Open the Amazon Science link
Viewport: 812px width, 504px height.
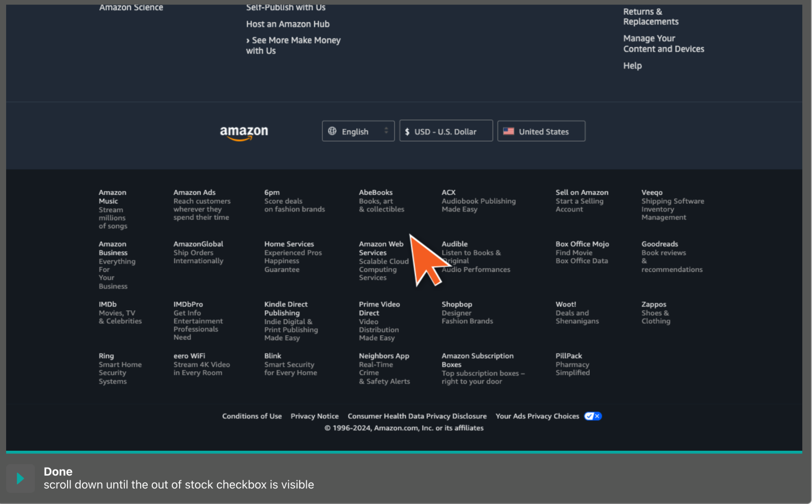(131, 7)
